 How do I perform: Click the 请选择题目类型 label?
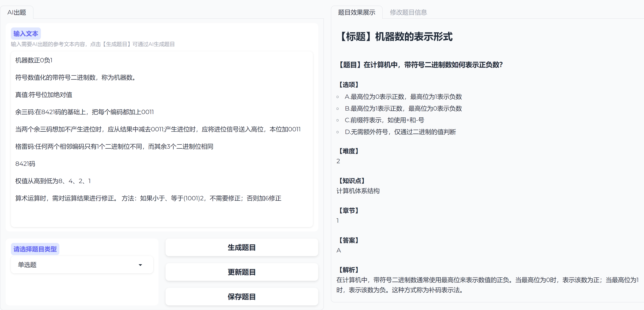pos(35,249)
